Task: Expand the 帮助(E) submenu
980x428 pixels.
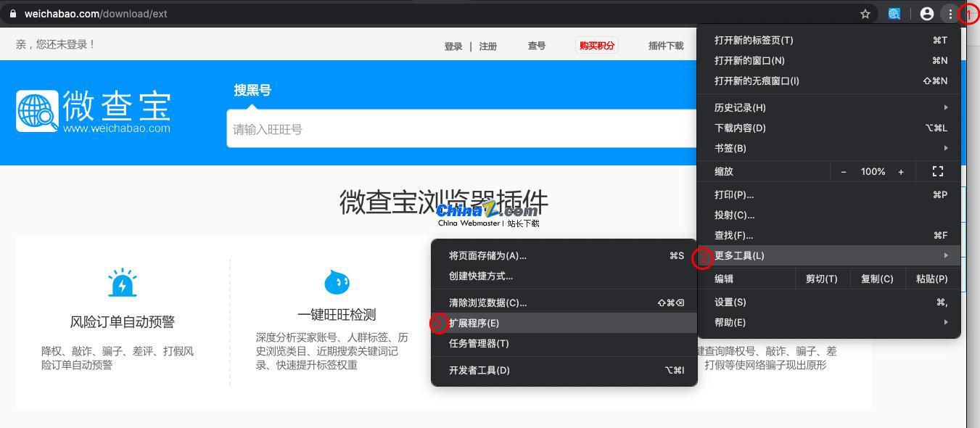Action: point(828,322)
